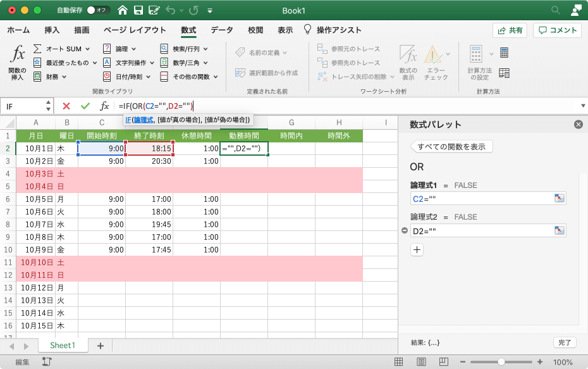Click the 共有 share button

point(510,30)
